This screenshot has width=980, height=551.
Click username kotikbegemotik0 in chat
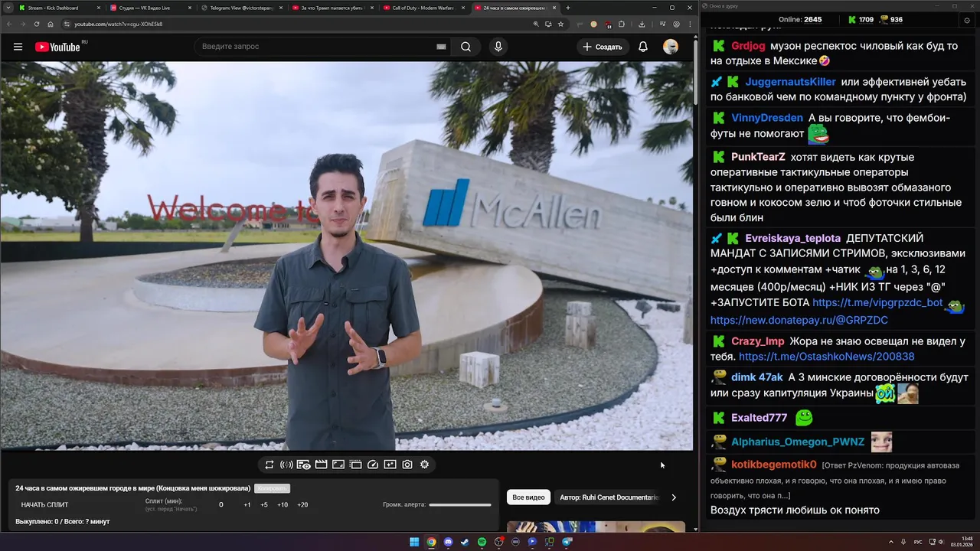coord(774,465)
